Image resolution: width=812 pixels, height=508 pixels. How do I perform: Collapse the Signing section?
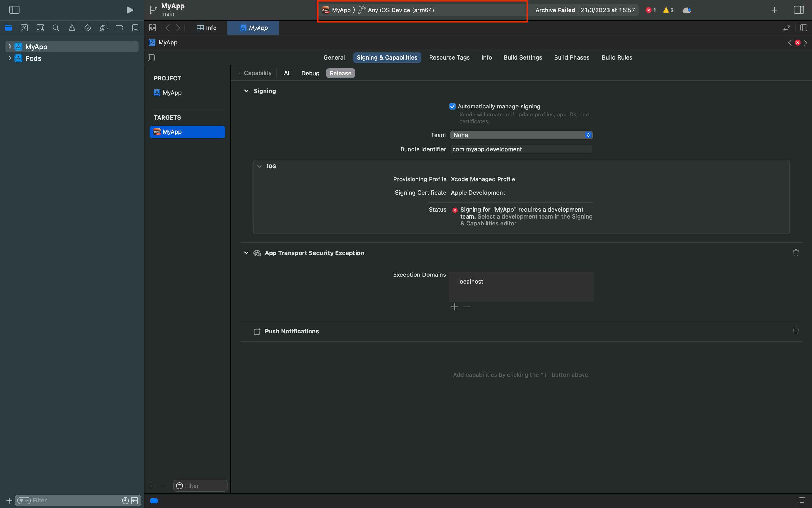(x=246, y=91)
